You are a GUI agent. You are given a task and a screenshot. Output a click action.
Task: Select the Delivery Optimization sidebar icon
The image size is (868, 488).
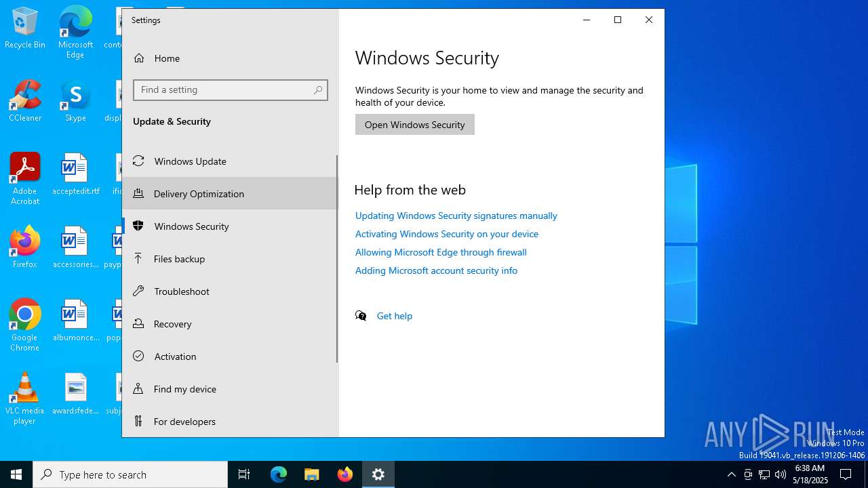pos(138,193)
